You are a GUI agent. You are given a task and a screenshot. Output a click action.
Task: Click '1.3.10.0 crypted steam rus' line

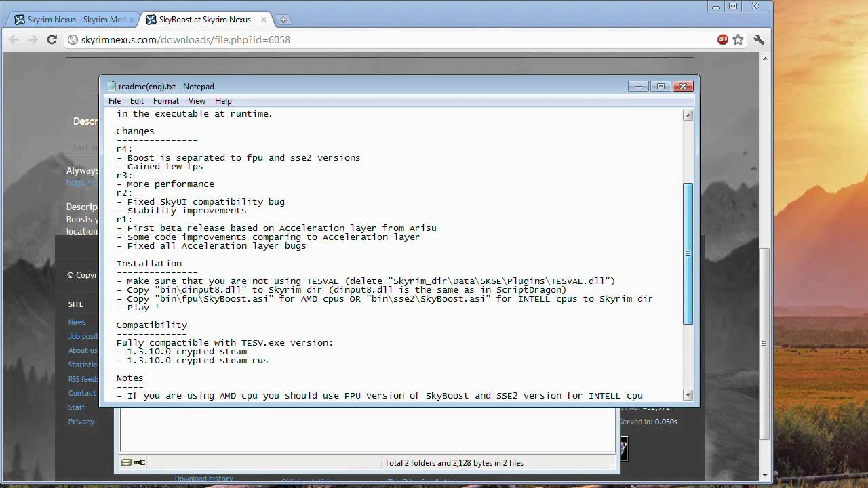(x=192, y=361)
